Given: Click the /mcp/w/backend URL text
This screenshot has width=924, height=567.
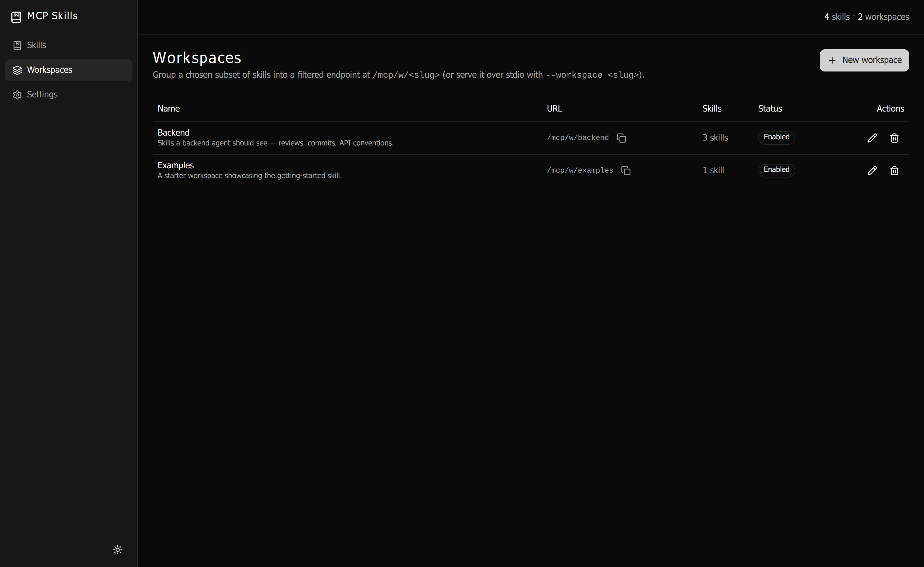Looking at the screenshot, I should (x=577, y=138).
